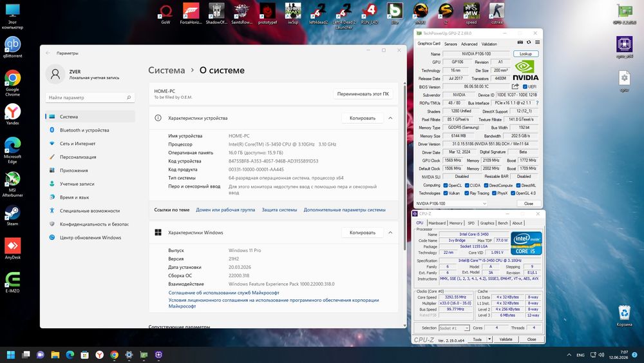
Task: Click the Найти параметр search field
Action: pyautogui.click(x=90, y=97)
